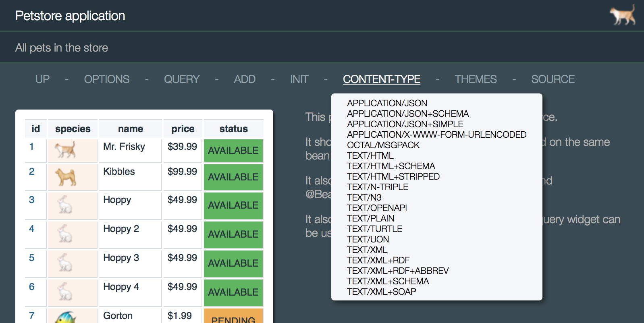Pick TEXT/OPENAPI from the dropdown list
The image size is (644, 323).
tap(377, 208)
